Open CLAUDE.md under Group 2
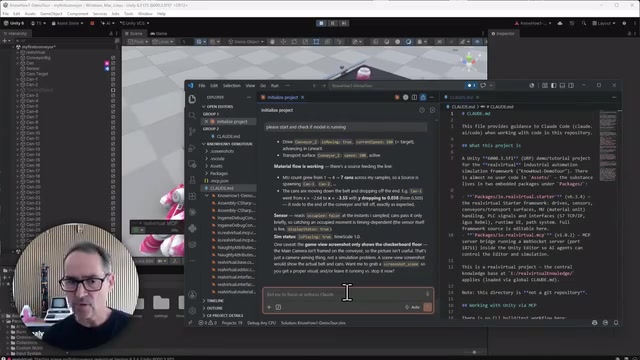 228,136
